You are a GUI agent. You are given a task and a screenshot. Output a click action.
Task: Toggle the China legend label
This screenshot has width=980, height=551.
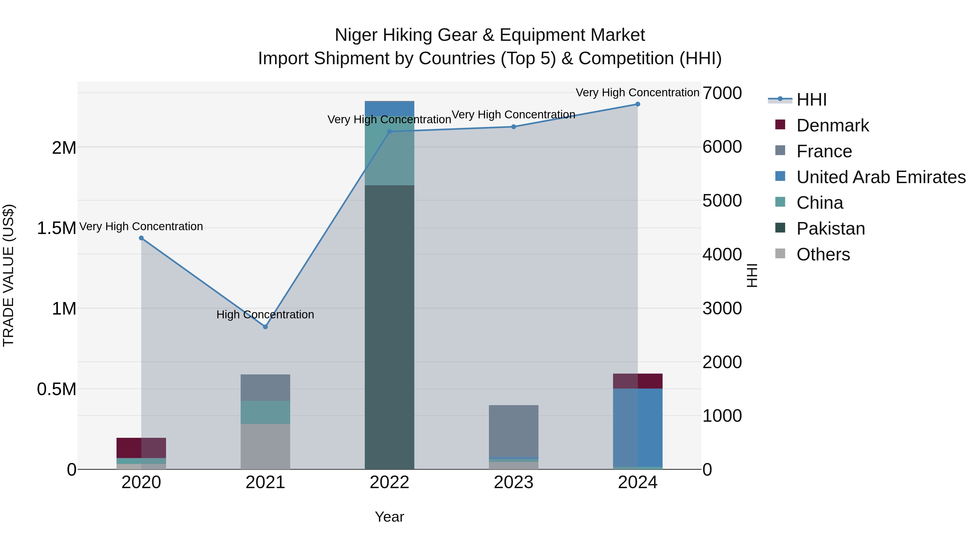[x=820, y=203]
